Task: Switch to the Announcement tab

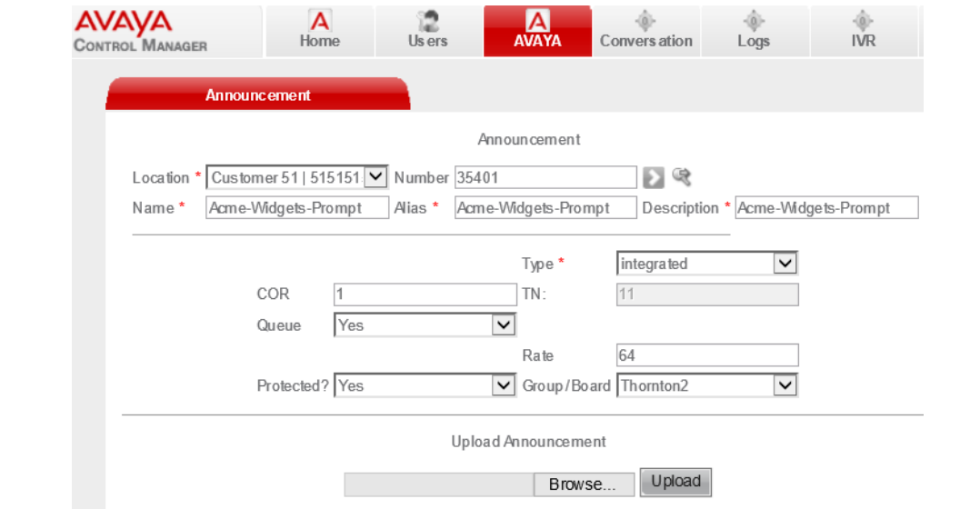Action: click(x=258, y=95)
